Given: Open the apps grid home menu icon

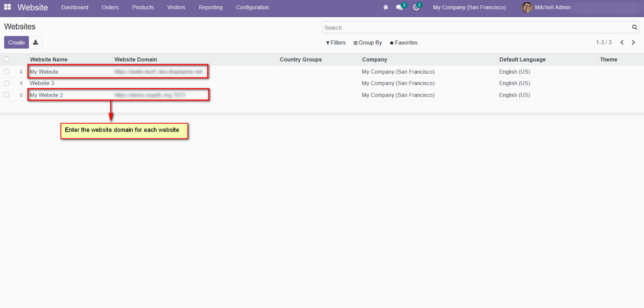Looking at the screenshot, I should point(7,7).
